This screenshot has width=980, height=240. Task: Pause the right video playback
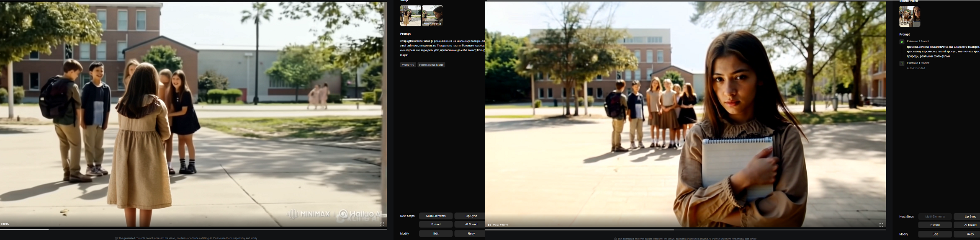489,225
